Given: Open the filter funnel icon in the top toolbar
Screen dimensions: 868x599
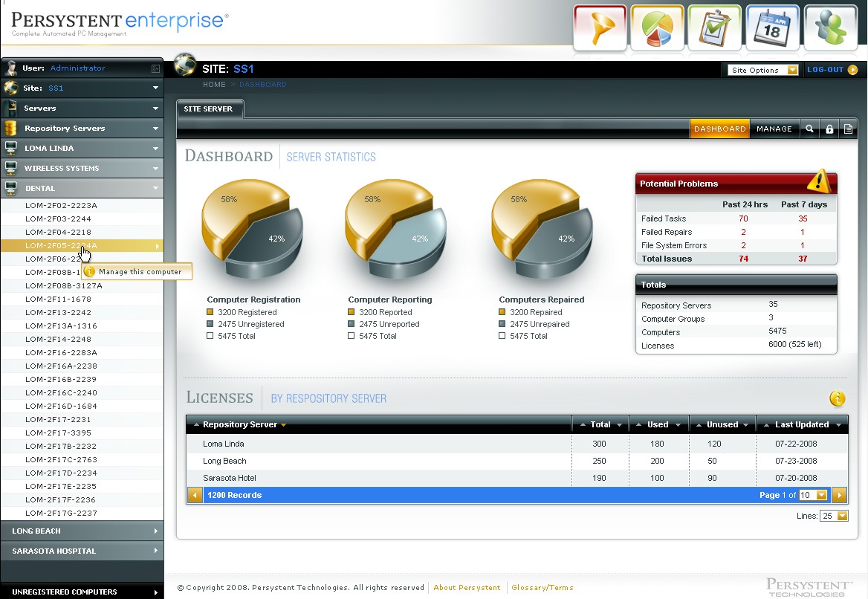Looking at the screenshot, I should (x=599, y=27).
